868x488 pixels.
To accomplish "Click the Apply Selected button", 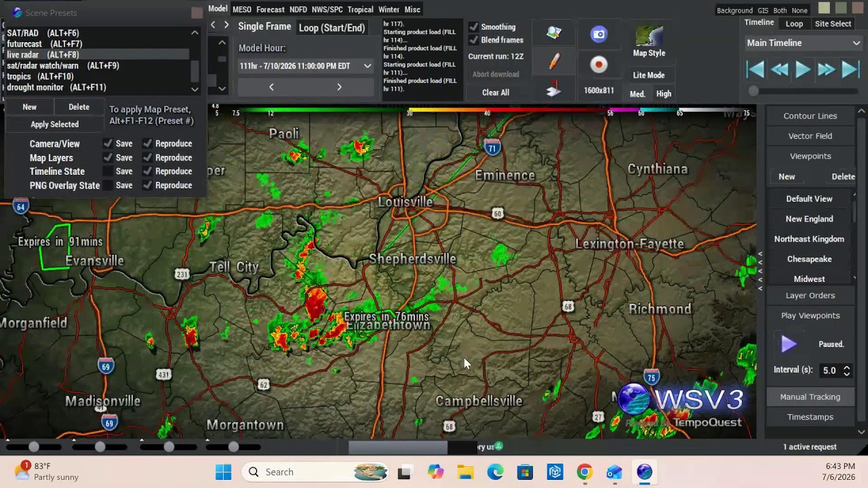I will 54,125.
